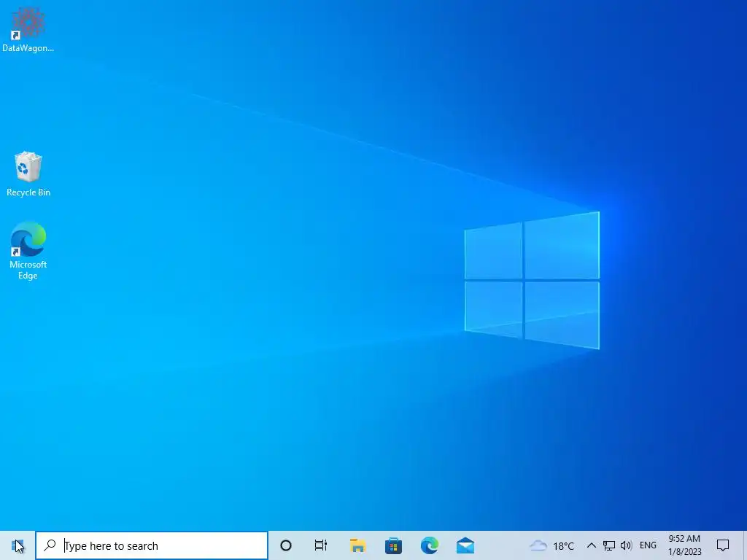Open the volume control icon
747x560 pixels.
click(x=626, y=545)
